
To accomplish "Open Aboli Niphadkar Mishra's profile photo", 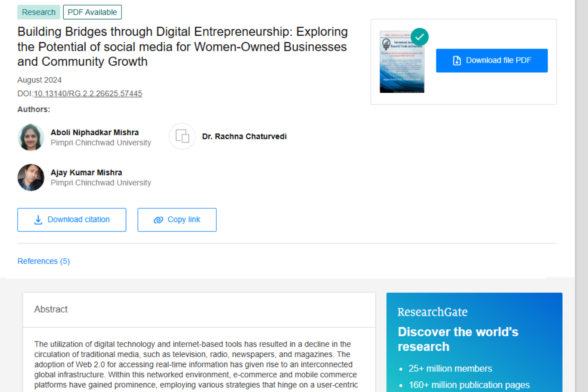I will point(31,137).
